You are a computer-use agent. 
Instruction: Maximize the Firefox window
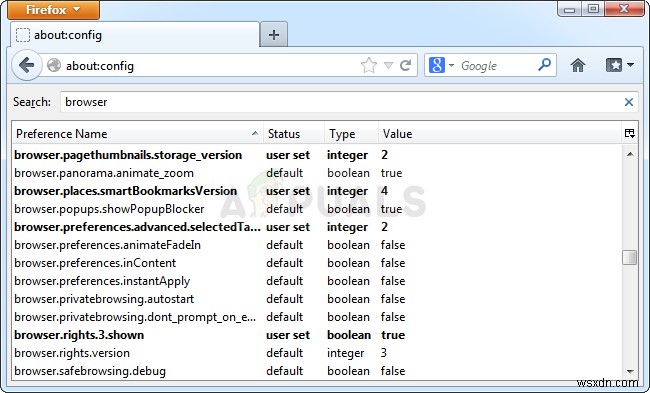[x=593, y=9]
